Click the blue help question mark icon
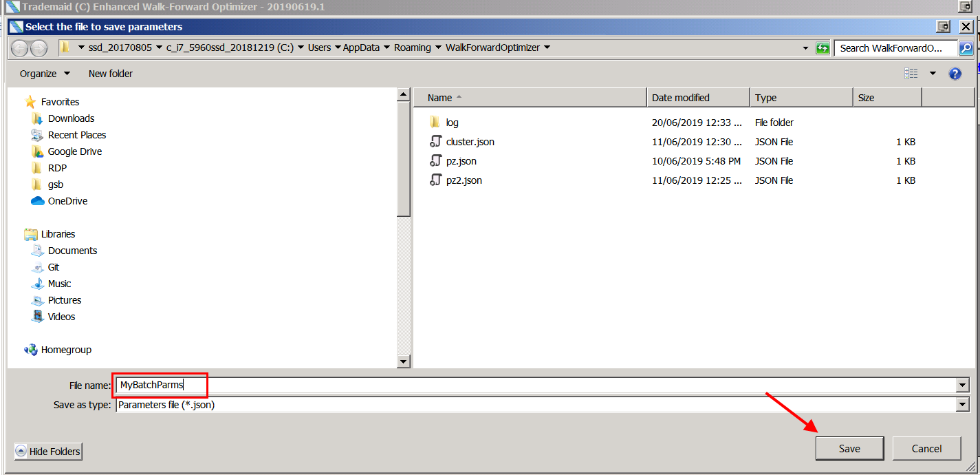980x475 pixels. pyautogui.click(x=955, y=74)
